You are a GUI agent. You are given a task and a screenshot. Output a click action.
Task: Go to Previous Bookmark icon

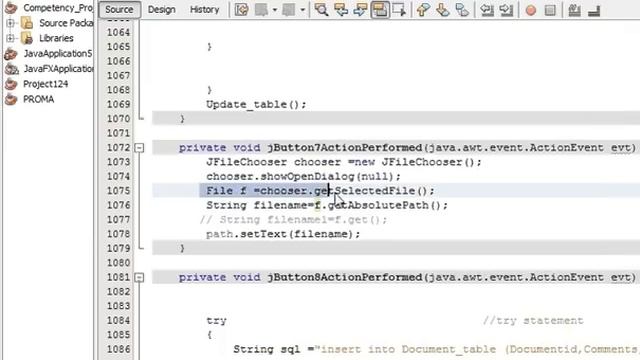tap(423, 10)
